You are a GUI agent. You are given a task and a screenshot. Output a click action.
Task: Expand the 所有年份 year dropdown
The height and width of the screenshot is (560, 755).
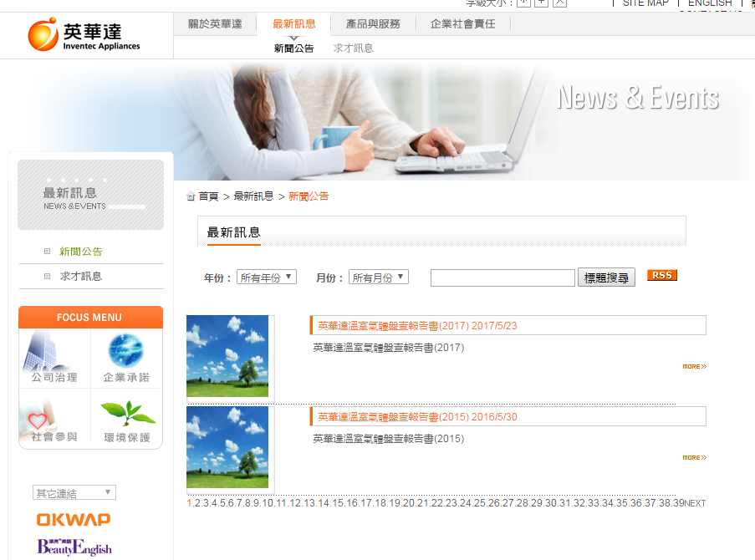pyautogui.click(x=266, y=277)
